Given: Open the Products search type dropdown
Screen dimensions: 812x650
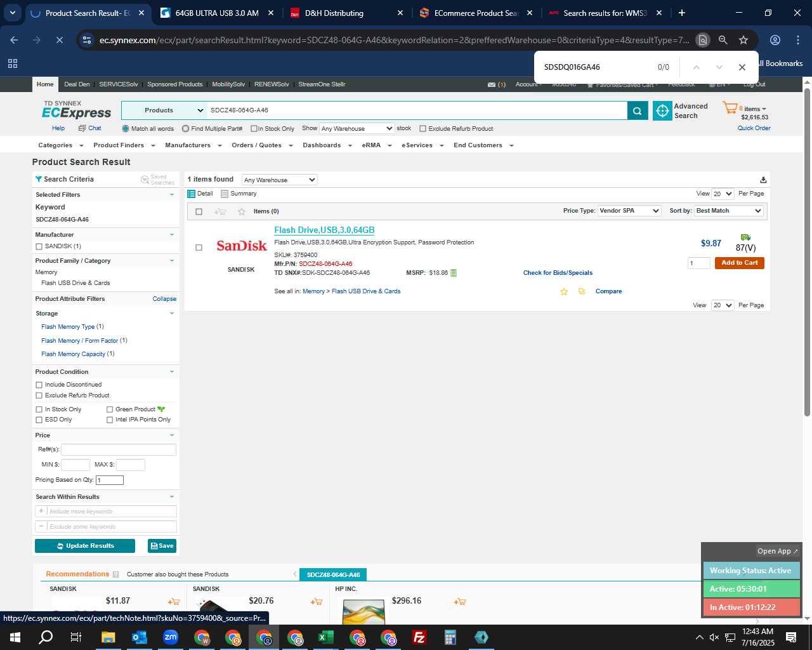Looking at the screenshot, I should [164, 110].
